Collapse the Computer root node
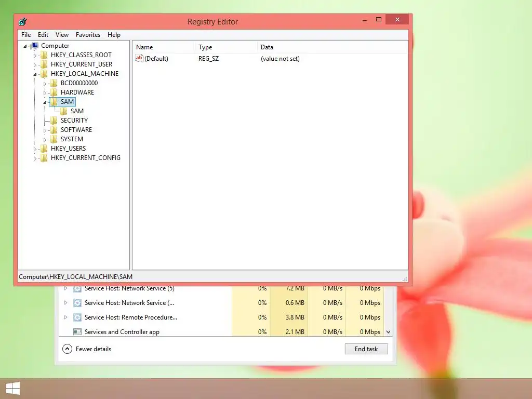 [25, 46]
